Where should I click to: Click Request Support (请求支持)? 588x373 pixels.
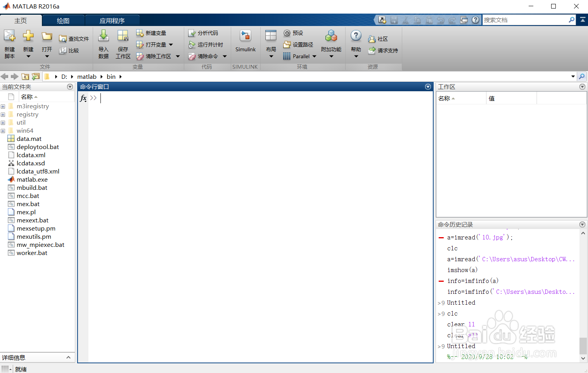[x=383, y=50]
